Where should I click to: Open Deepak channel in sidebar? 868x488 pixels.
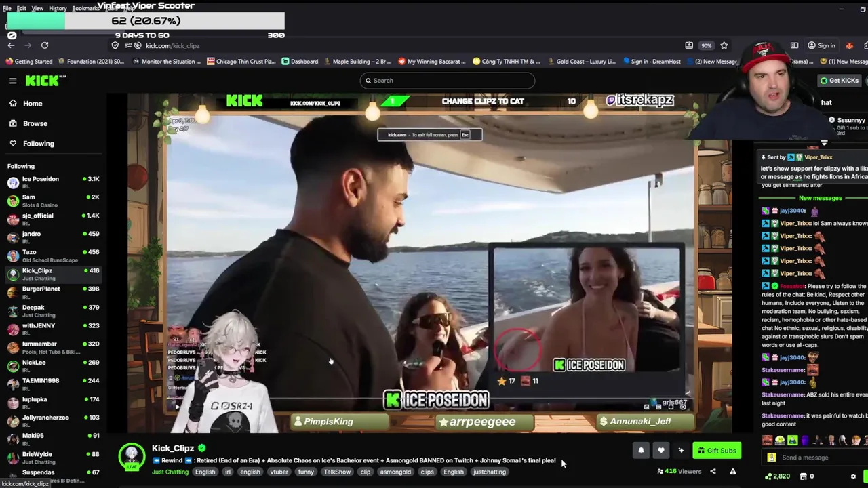53,310
